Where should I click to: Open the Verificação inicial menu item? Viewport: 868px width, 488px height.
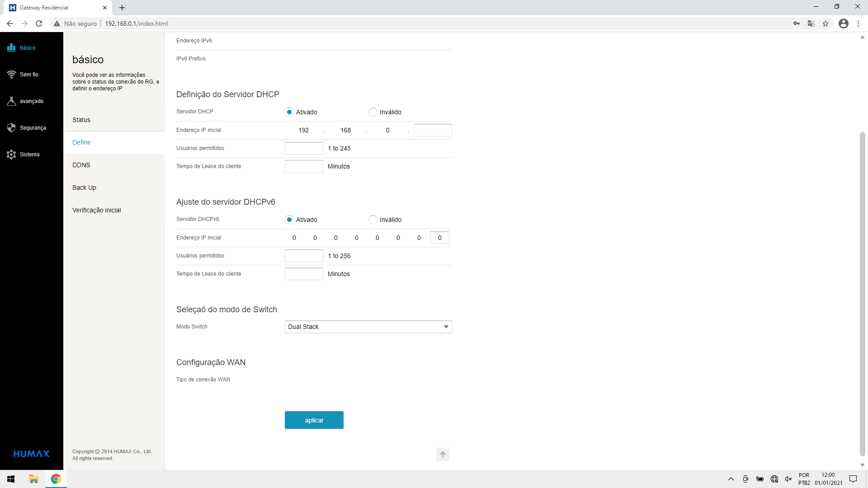(114, 210)
